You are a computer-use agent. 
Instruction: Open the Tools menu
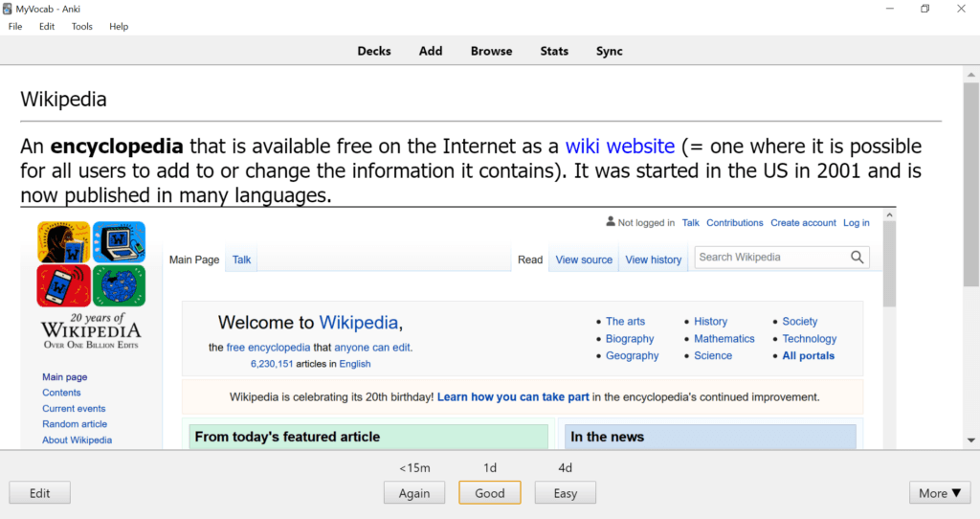(x=82, y=26)
